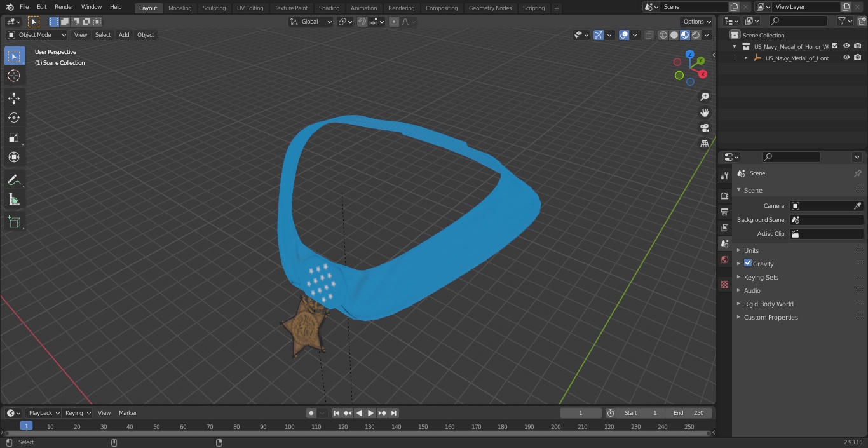Switch orthographic perspective grid icon
The width and height of the screenshot is (868, 448).
(704, 144)
